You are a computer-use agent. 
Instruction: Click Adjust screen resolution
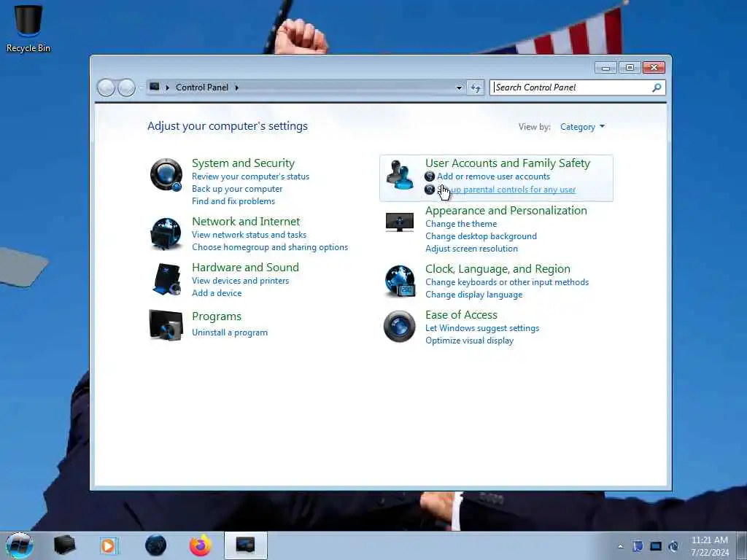tap(472, 249)
